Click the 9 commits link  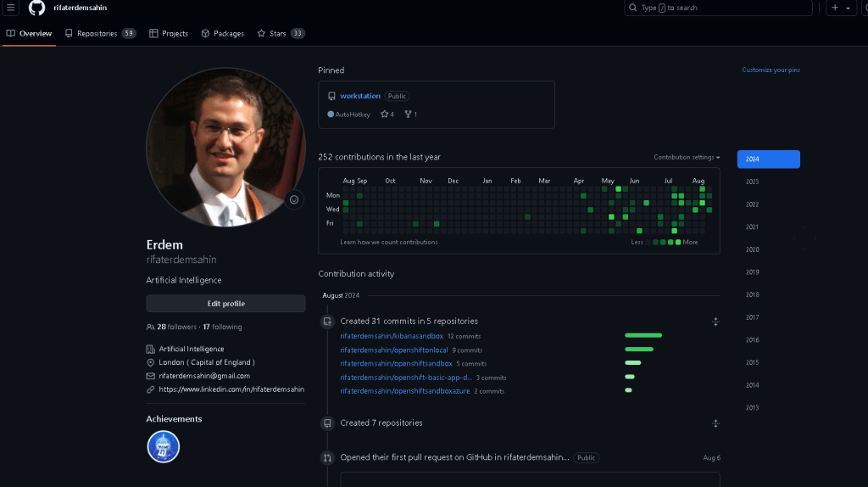(467, 350)
